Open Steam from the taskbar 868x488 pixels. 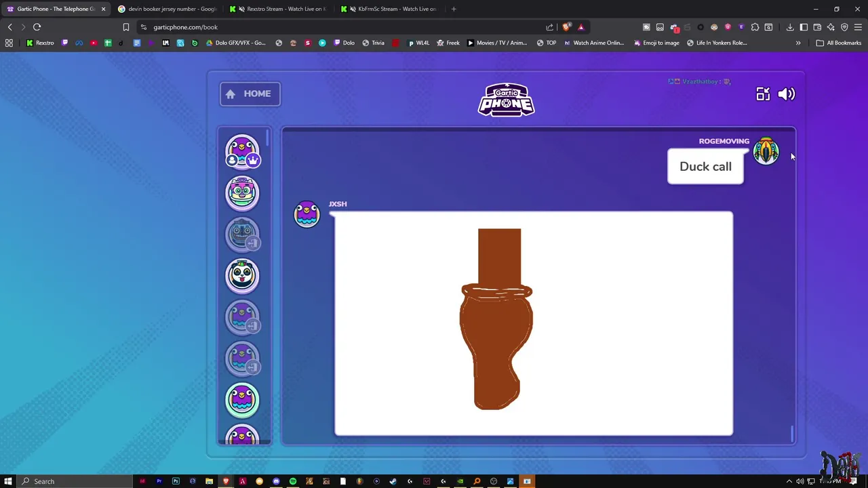[393, 481]
